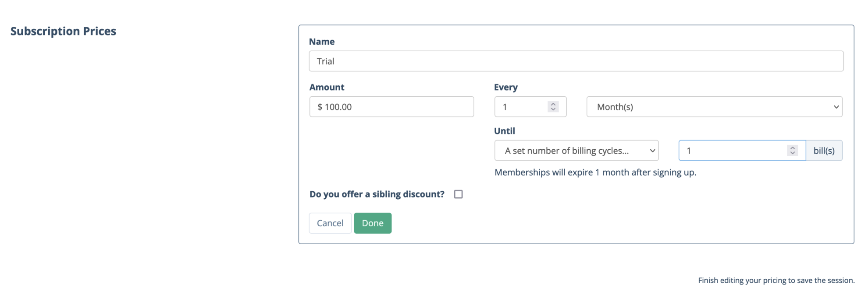The height and width of the screenshot is (299, 868).
Task: Click the membership expiration message text
Action: (595, 172)
